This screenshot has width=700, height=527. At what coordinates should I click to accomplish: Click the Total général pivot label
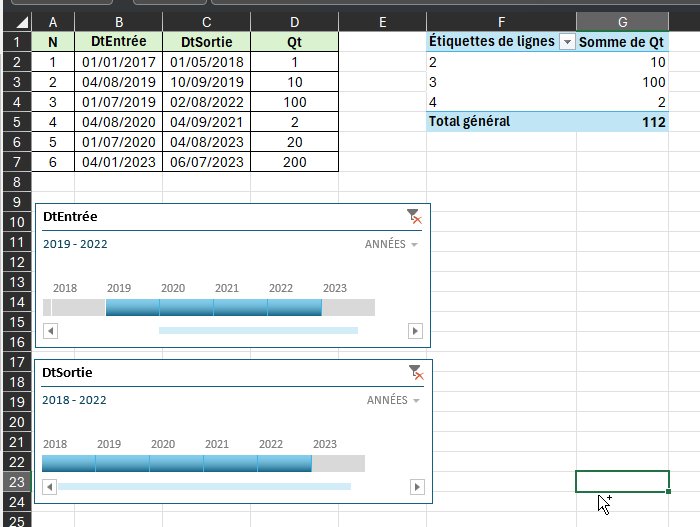[469, 121]
